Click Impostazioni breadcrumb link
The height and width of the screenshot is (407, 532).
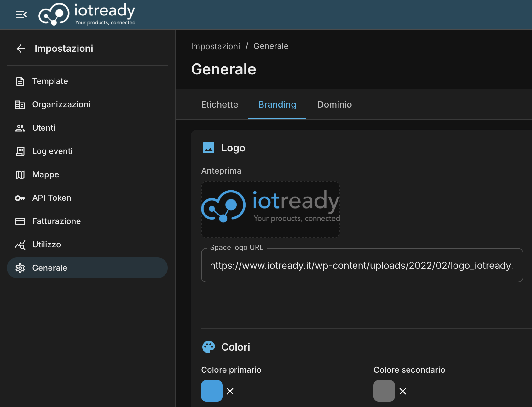coord(216,46)
